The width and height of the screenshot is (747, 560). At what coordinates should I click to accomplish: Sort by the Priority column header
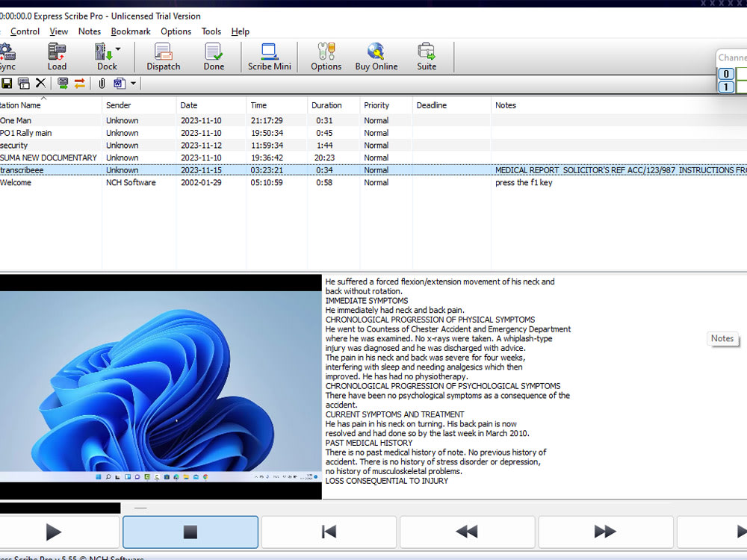point(386,105)
